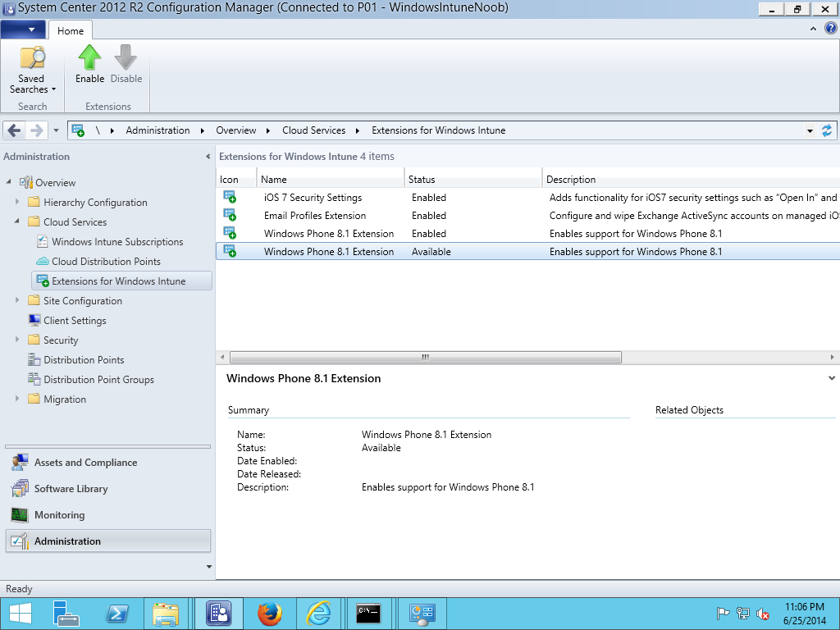Switch to the Administration workspace
Viewport: 840px width, 630px height.
pyautogui.click(x=107, y=541)
